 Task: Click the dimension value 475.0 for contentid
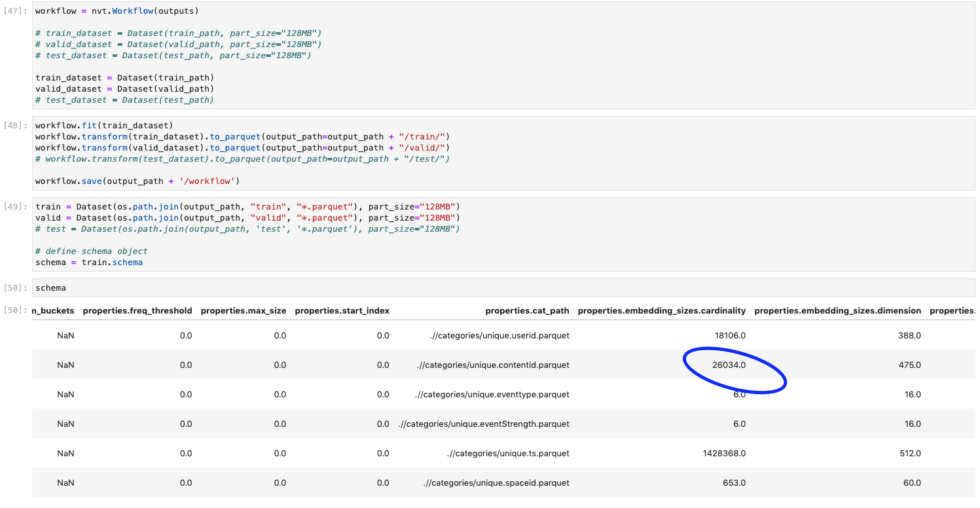click(x=910, y=365)
